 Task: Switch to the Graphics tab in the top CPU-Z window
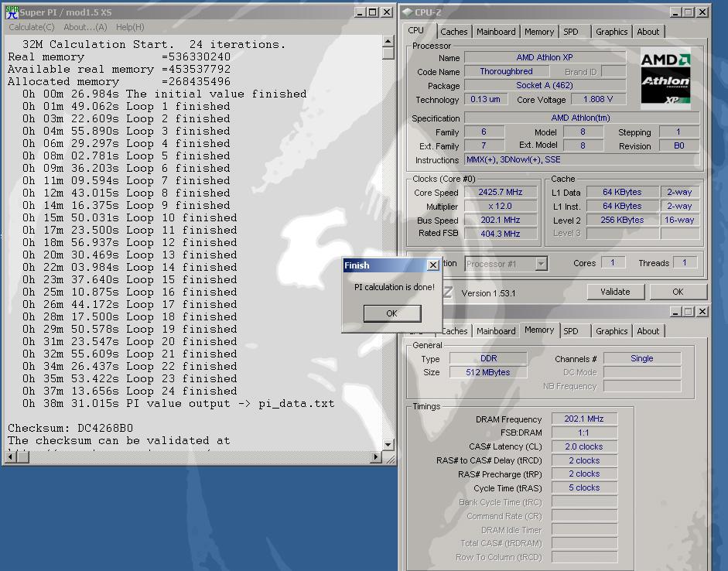pos(611,32)
